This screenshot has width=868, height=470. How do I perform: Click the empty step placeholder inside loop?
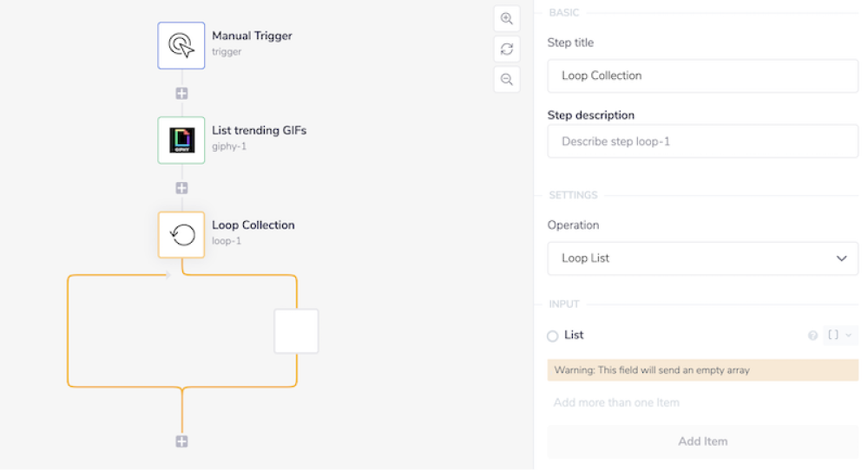(296, 330)
